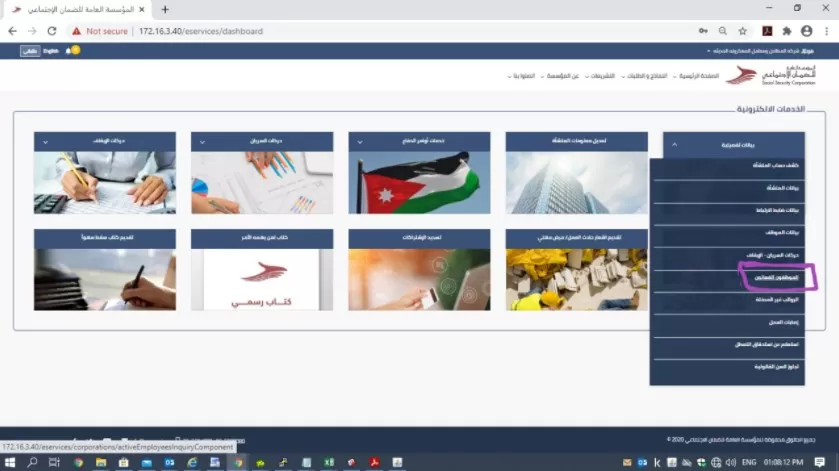Open the تسديد الإشتراكات card header
This screenshot has height=471, width=839.
(x=419, y=238)
